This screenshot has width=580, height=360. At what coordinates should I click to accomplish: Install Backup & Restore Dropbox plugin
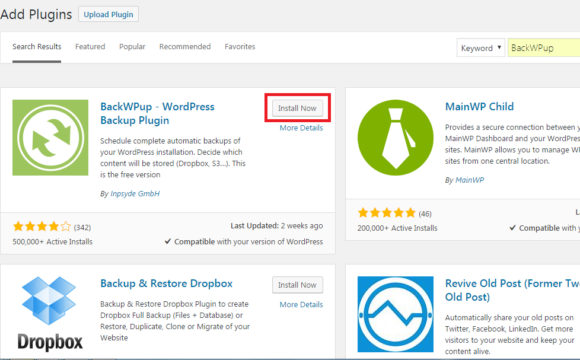point(297,285)
